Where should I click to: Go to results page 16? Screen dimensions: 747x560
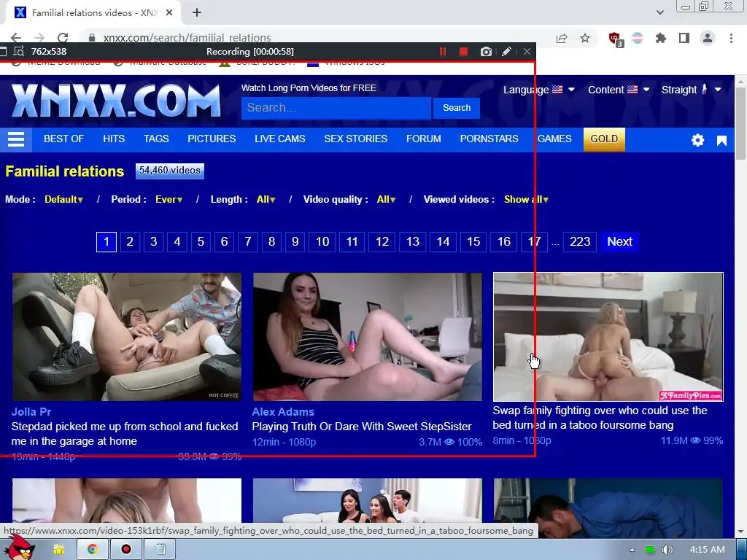504,242
